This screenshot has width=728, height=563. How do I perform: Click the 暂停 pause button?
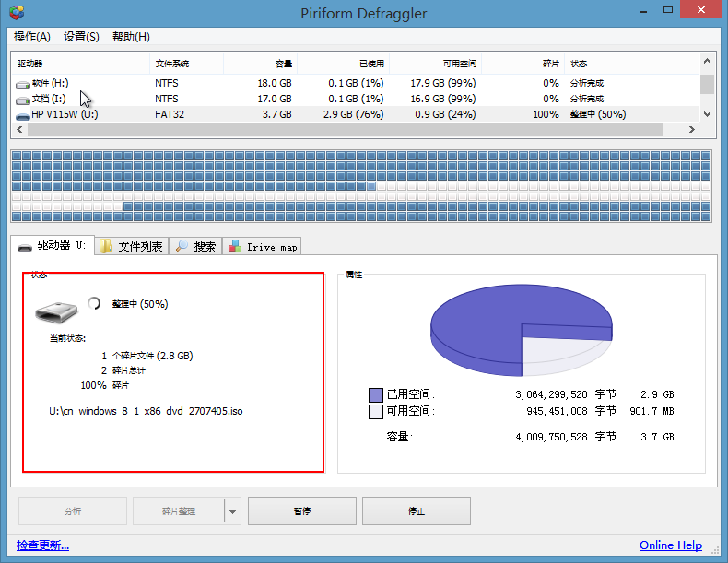point(301,511)
